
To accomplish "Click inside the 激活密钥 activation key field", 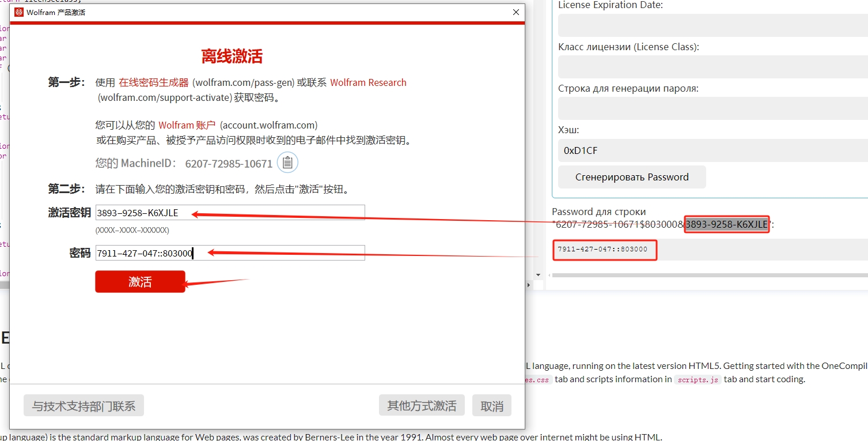I will (x=230, y=212).
